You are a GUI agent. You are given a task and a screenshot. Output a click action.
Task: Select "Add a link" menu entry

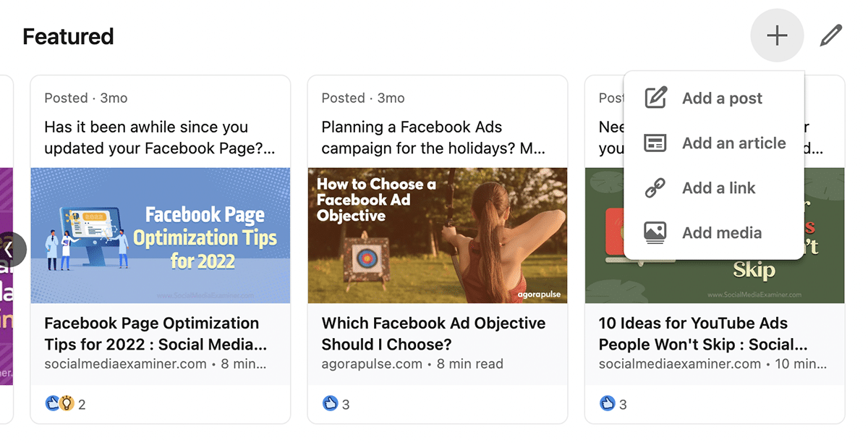(718, 188)
